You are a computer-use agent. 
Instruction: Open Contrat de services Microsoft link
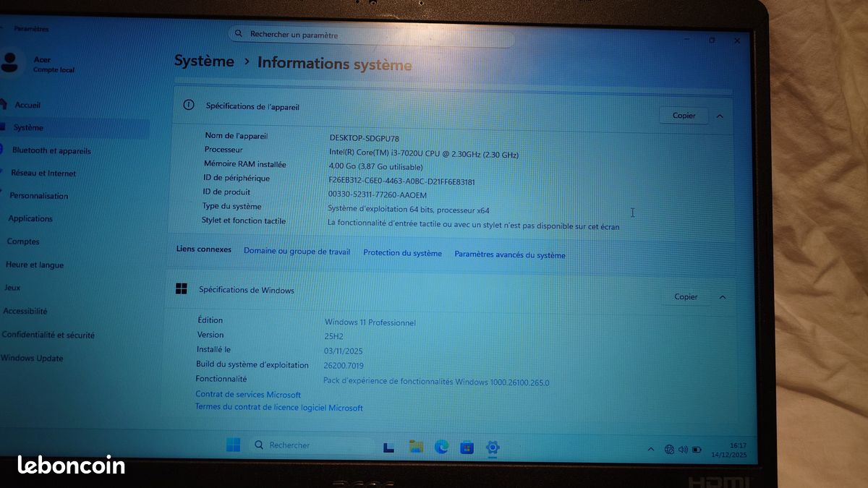(248, 395)
